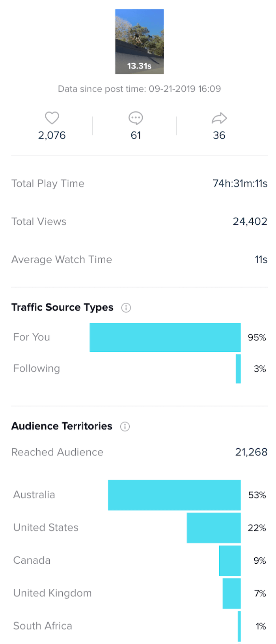Image resolution: width=276 pixels, height=644 pixels.
Task: Click the Total Views value 24,402
Action: tap(250, 222)
